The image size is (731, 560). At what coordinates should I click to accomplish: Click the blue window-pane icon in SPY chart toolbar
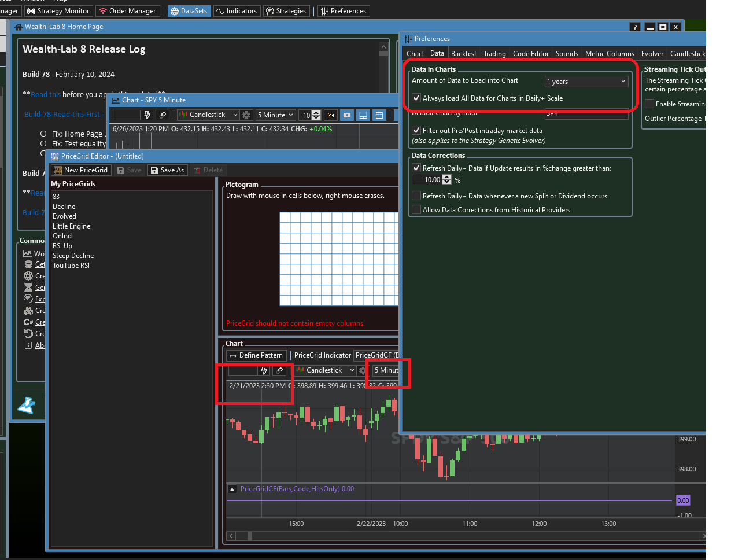[379, 115]
